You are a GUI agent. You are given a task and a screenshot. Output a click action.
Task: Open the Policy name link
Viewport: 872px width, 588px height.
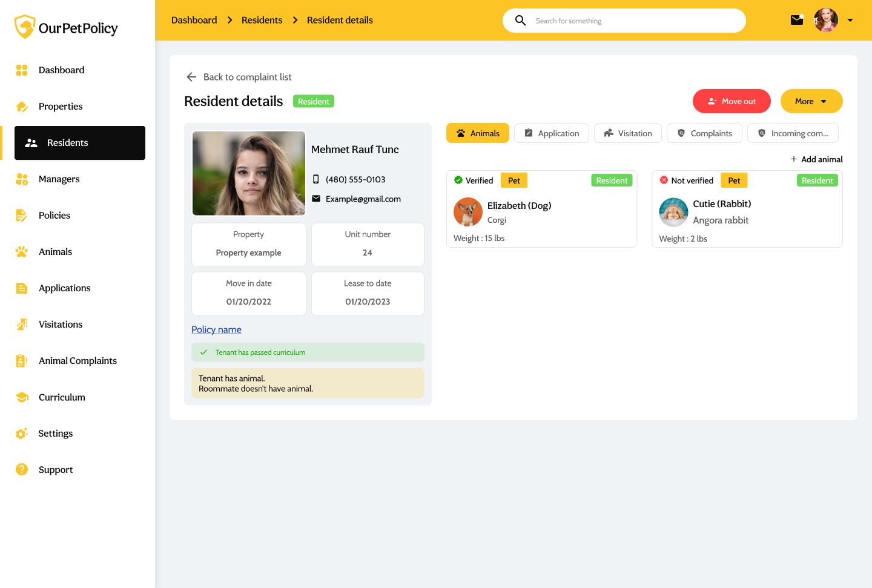coord(216,329)
